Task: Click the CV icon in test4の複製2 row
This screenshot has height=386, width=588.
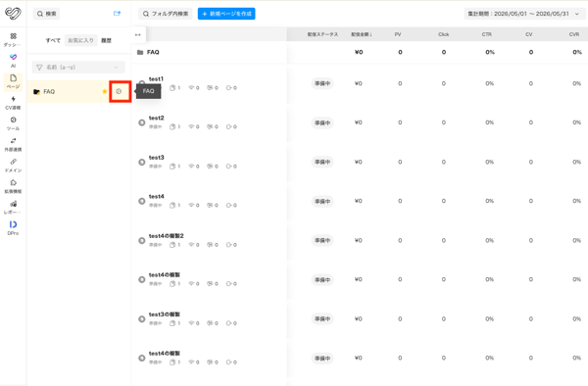Action: [x=228, y=245]
